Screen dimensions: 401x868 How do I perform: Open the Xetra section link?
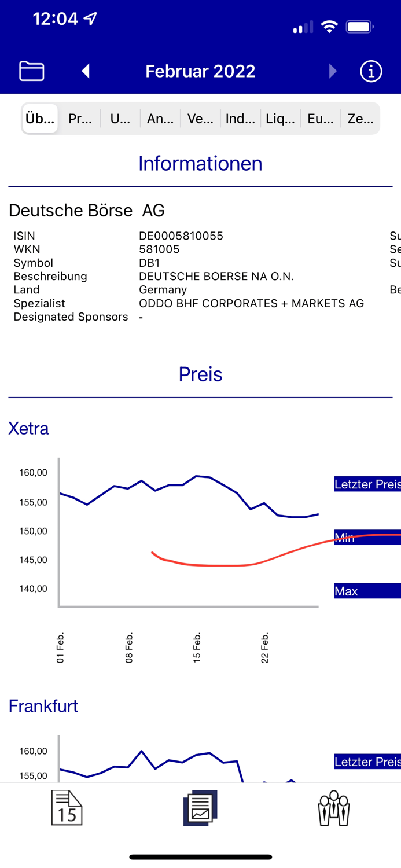tap(28, 429)
